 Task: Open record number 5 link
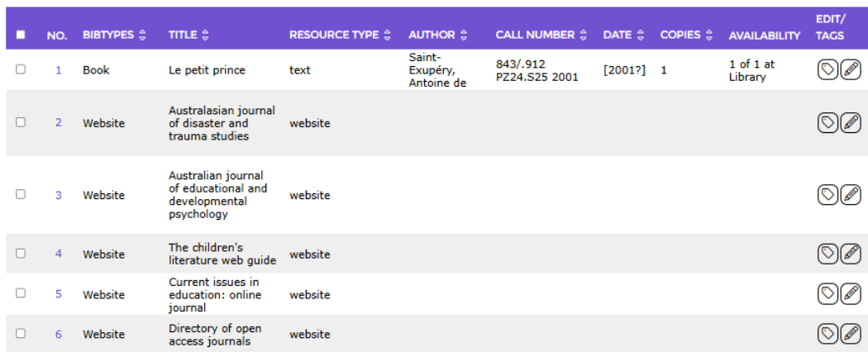pos(59,294)
